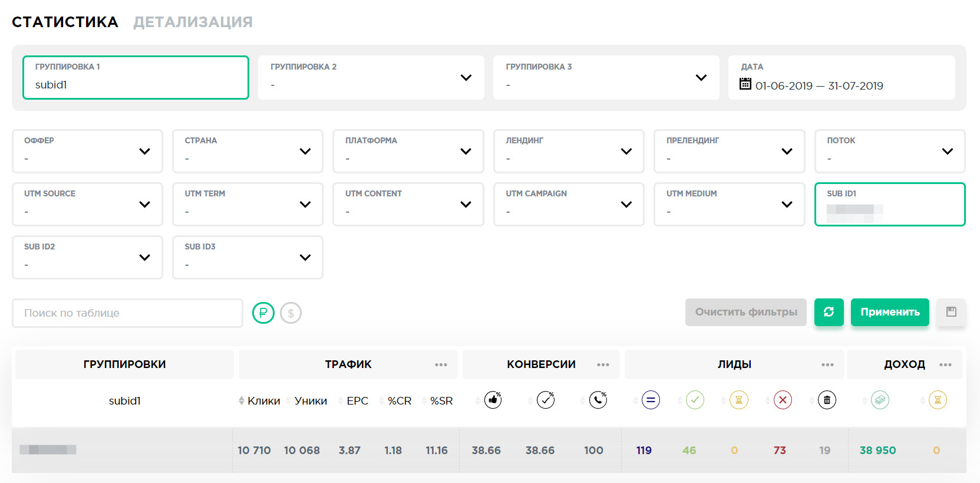The width and height of the screenshot is (980, 483).
Task: Focus the Поиск по таблице search field
Action: tap(127, 313)
